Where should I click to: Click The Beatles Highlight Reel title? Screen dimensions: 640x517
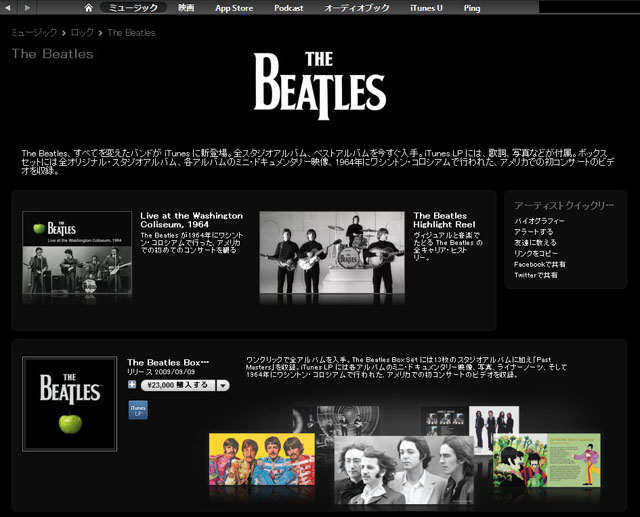pos(444,220)
